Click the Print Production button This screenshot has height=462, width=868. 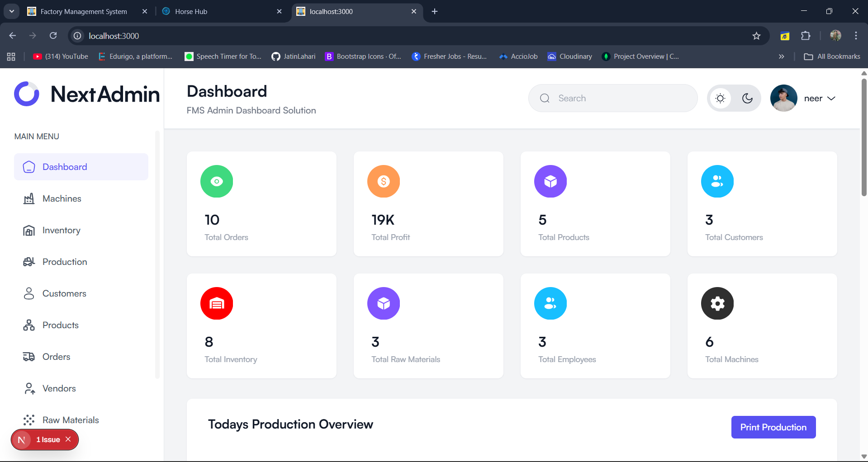[773, 427]
